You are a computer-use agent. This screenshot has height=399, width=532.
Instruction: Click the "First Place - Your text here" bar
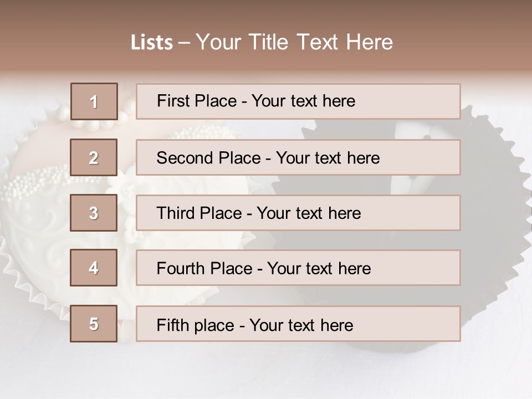pyautogui.click(x=298, y=101)
